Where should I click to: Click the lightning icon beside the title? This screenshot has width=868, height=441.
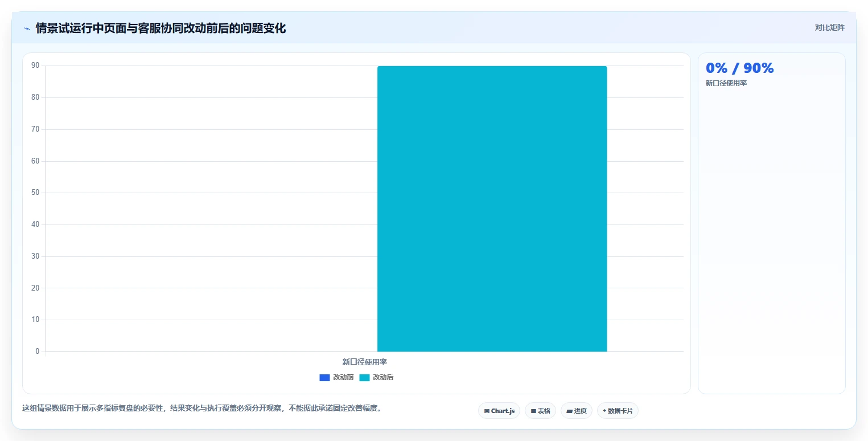coord(27,28)
